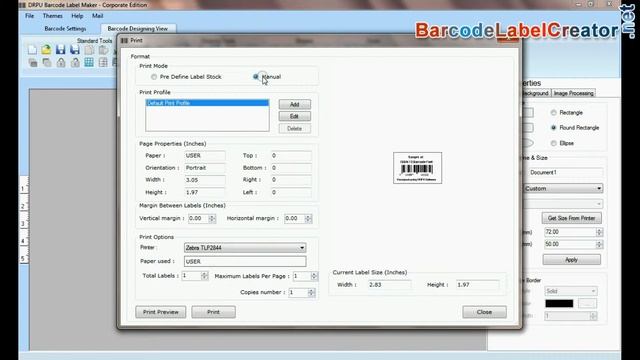Switch to the Barcode Designing View tab
The height and width of the screenshot is (360, 640).
tap(138, 29)
